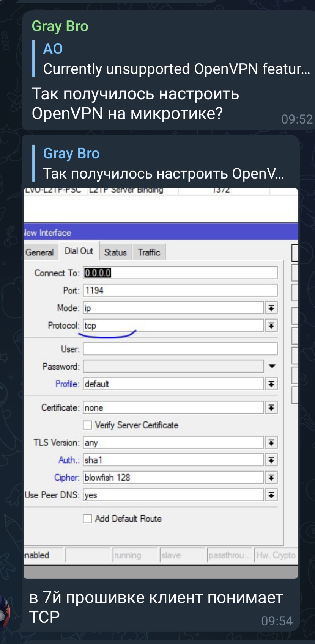Click the Connect To address field

[x=180, y=273]
